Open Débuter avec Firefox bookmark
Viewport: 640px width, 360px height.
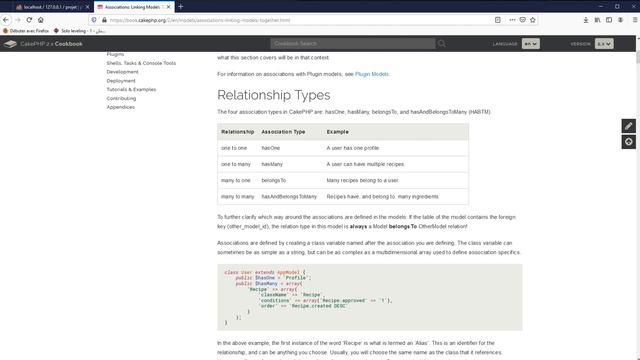click(x=26, y=31)
